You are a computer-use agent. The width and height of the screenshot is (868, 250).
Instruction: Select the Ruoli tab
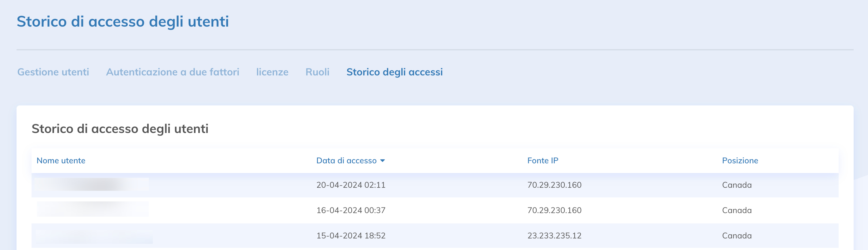coord(317,72)
